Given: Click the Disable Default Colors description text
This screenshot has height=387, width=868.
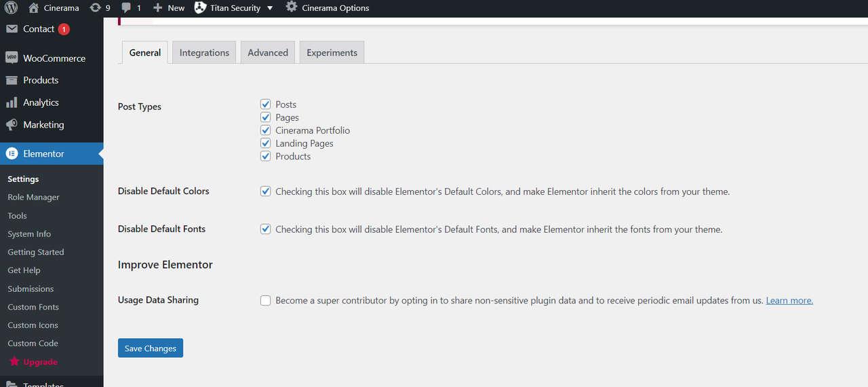Looking at the screenshot, I should point(502,191).
